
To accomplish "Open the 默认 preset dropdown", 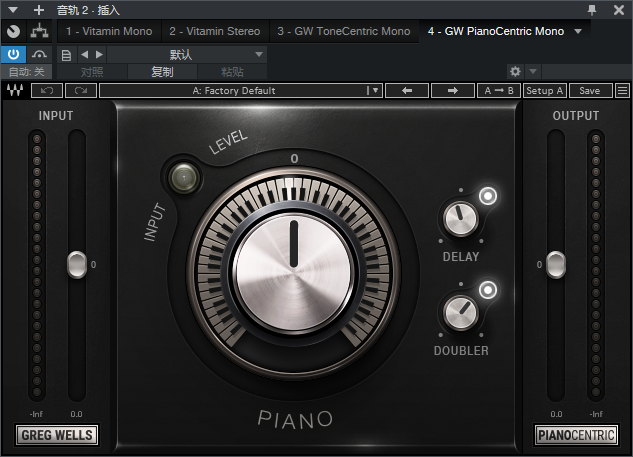I will point(187,55).
